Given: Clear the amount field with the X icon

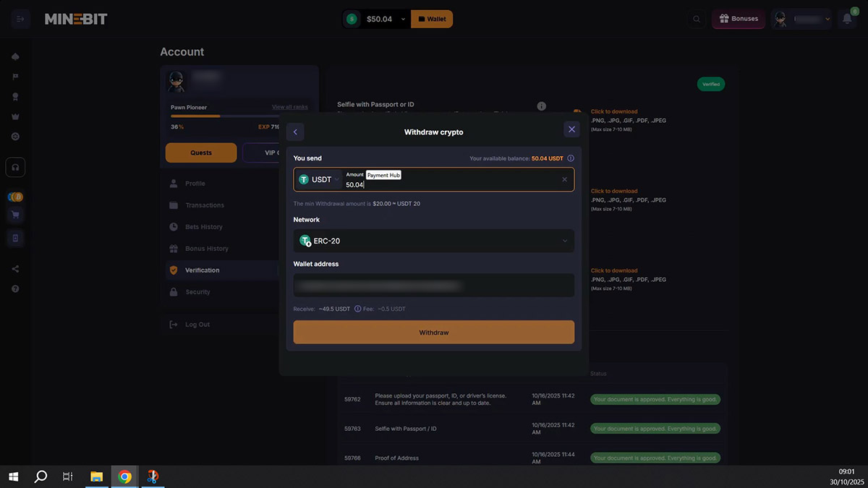Looking at the screenshot, I should (564, 179).
